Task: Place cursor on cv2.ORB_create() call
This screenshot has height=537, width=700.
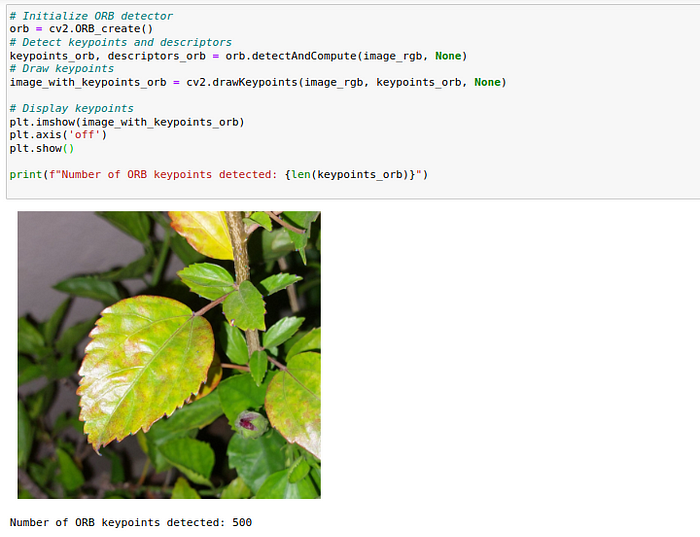Action: point(101,29)
